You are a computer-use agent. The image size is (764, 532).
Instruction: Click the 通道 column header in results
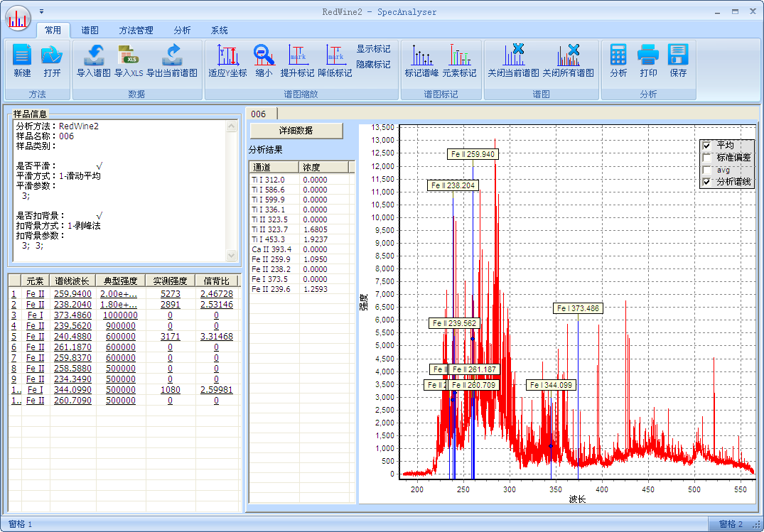pyautogui.click(x=274, y=167)
